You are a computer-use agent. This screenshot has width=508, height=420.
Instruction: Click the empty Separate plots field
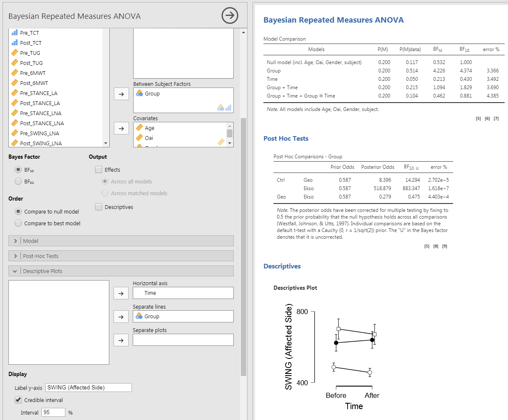pos(183,340)
